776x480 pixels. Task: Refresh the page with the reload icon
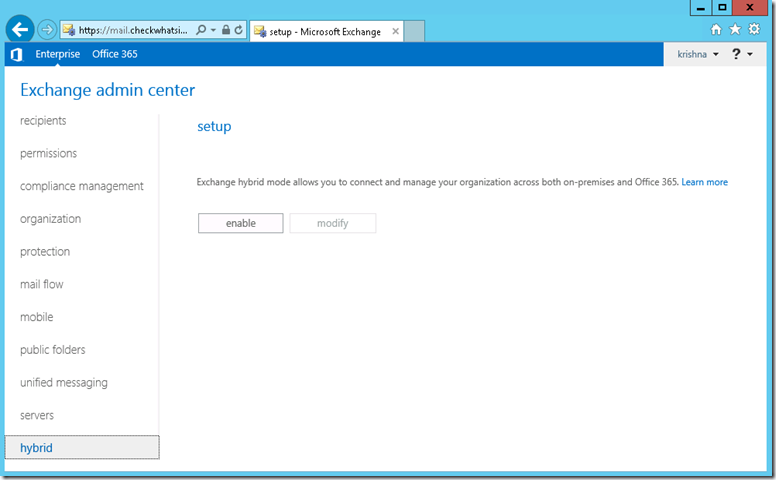coord(239,30)
